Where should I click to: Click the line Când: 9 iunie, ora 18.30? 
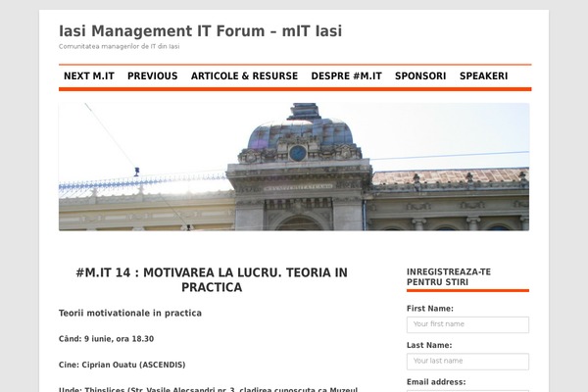(x=106, y=339)
